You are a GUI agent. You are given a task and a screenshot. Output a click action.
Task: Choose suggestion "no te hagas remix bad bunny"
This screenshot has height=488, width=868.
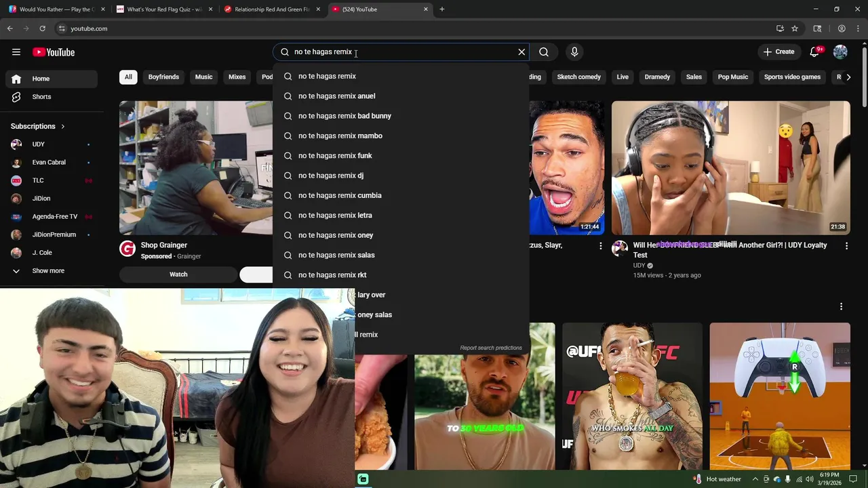(x=401, y=116)
